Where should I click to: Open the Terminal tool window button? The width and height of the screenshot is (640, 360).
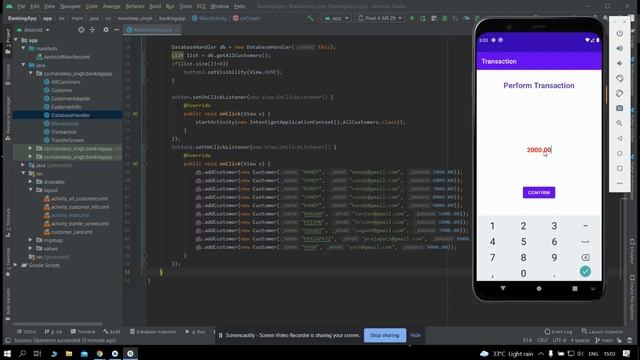coord(83,331)
